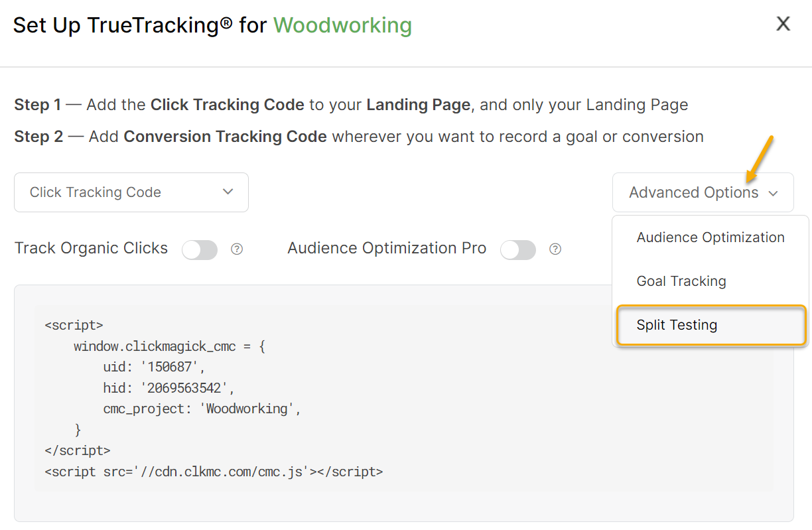Screen dimensions: 812x530
Task: Toggle Audience Optimization Pro on
Action: click(x=518, y=249)
